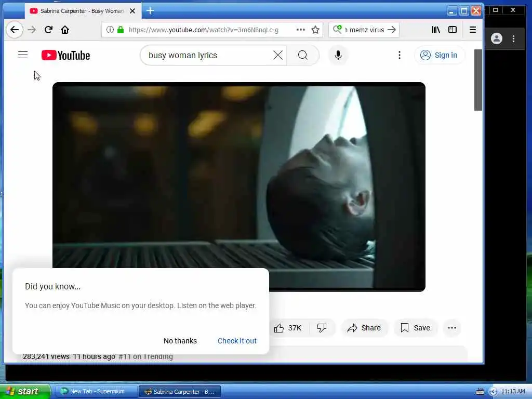Click the search engine magnifier icon
Screen dimensions: 532x399
[337, 30]
